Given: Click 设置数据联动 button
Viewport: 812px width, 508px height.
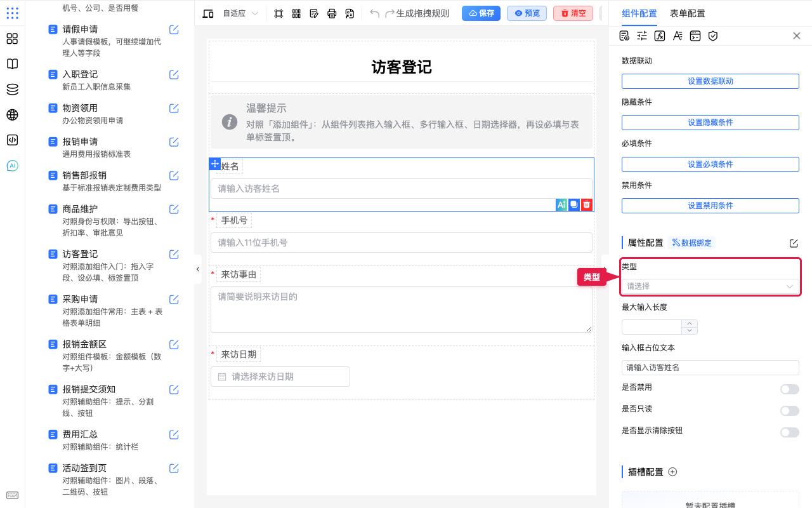Looking at the screenshot, I should pyautogui.click(x=710, y=81).
